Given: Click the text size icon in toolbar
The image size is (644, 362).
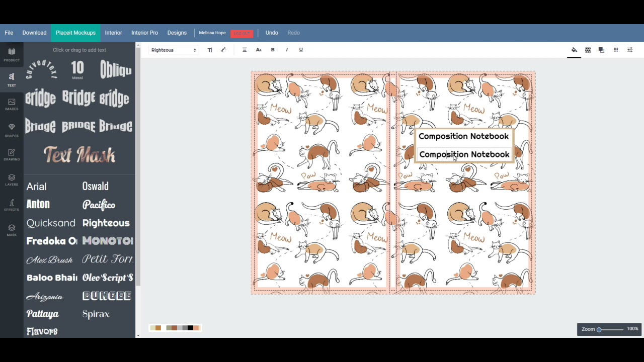Looking at the screenshot, I should point(210,50).
